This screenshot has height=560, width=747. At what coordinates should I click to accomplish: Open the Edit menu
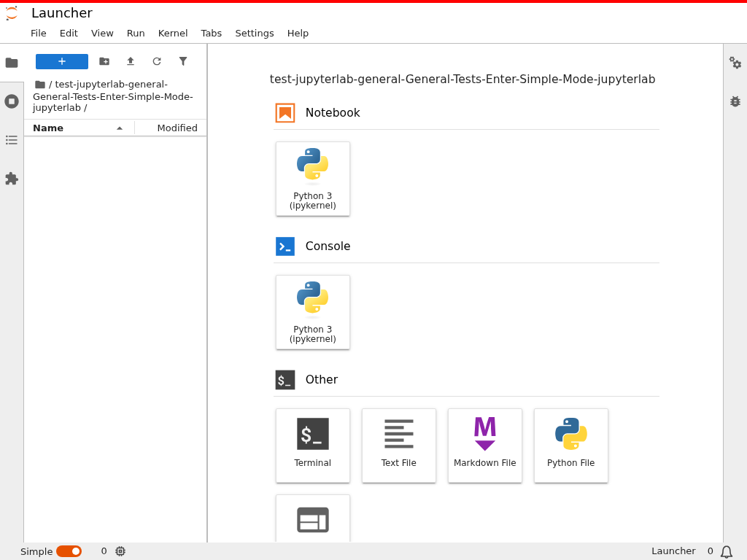[x=69, y=34]
